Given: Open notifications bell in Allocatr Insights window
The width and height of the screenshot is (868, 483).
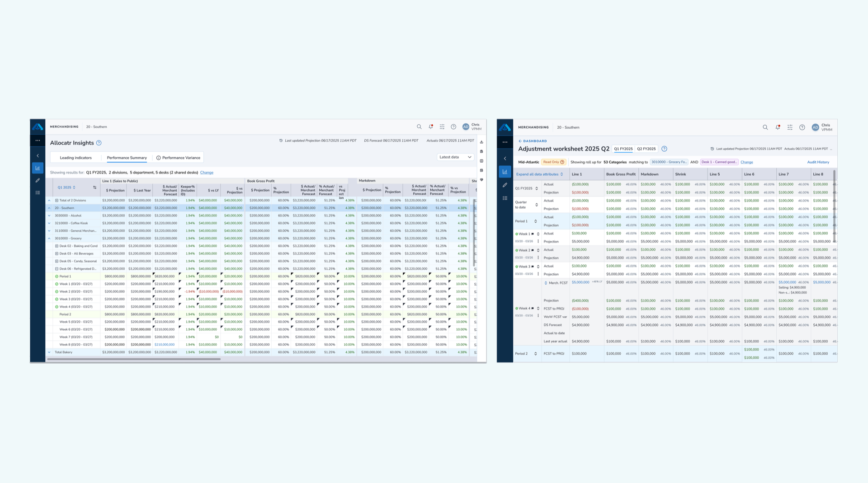Looking at the screenshot, I should (x=430, y=127).
